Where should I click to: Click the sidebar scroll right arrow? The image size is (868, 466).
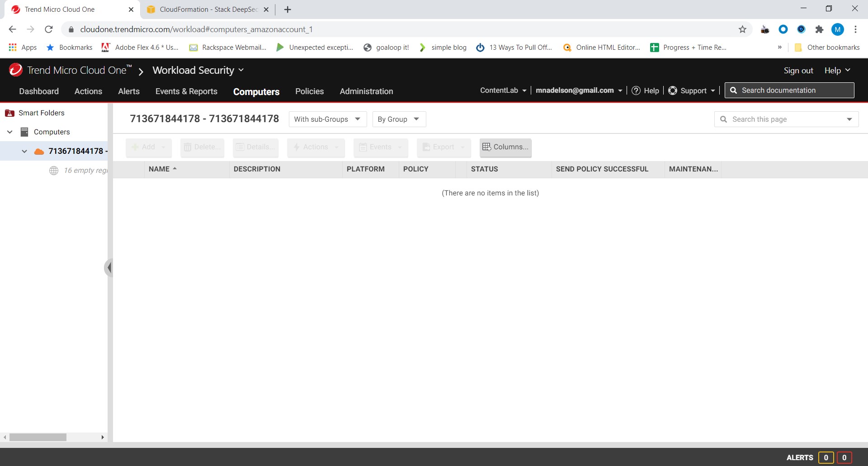103,437
